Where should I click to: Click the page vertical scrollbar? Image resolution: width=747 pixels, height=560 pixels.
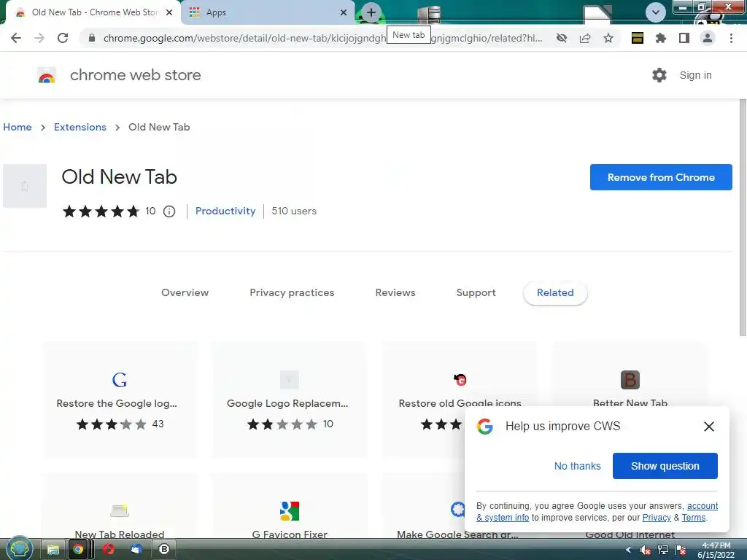743,217
